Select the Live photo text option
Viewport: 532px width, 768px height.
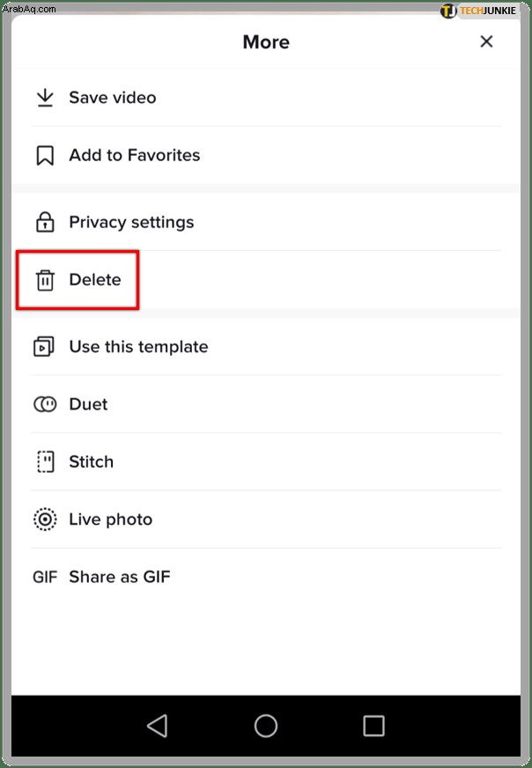click(x=111, y=519)
